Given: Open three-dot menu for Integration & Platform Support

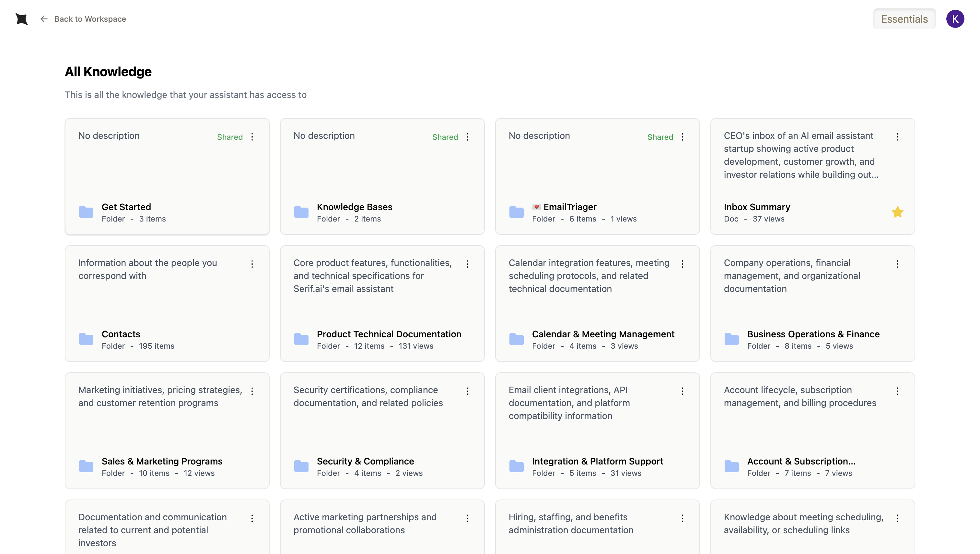Looking at the screenshot, I should point(682,391).
